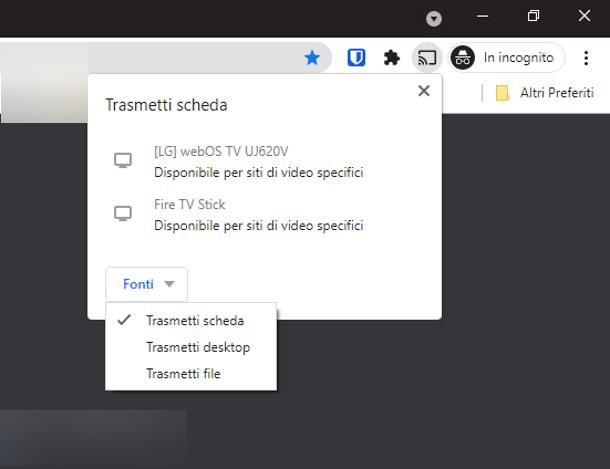Viewport: 610px width, 469px height.
Task: Click the In incognito profile badge
Action: [506, 58]
